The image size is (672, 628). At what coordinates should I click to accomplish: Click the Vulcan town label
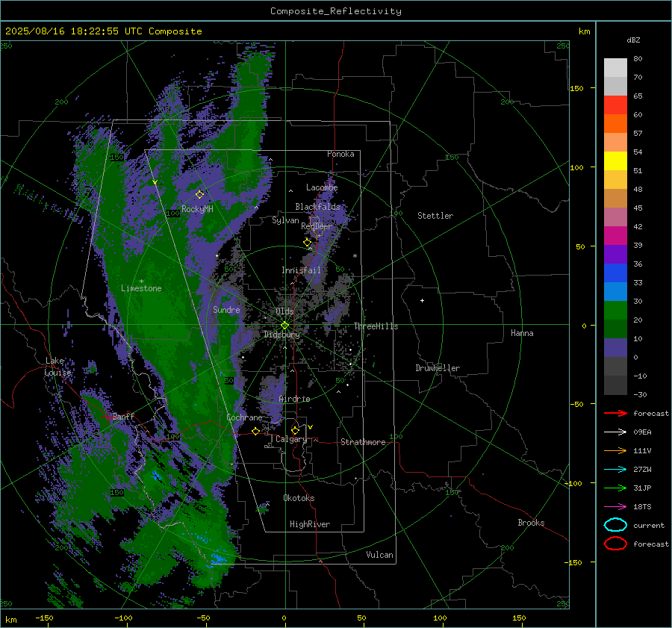coord(379,555)
